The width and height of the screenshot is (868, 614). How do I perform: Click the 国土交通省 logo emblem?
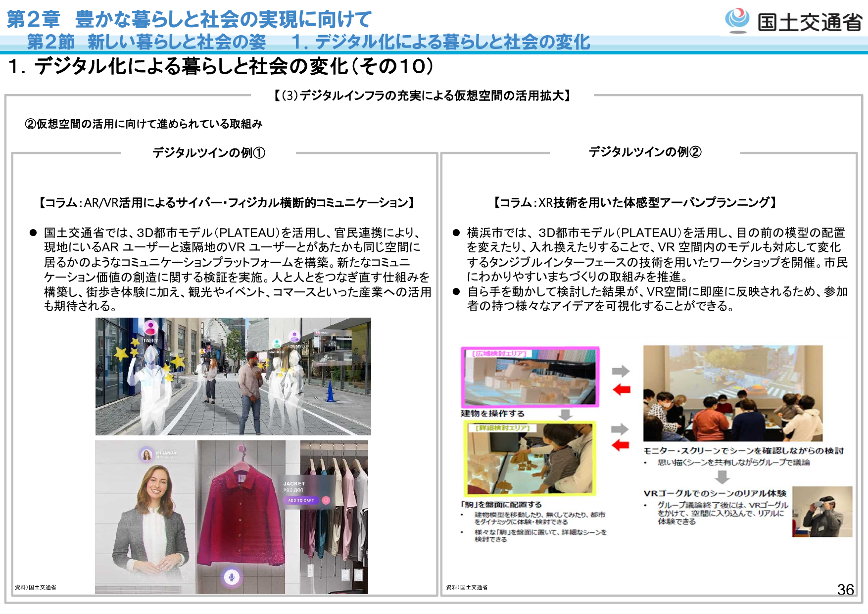(x=737, y=20)
